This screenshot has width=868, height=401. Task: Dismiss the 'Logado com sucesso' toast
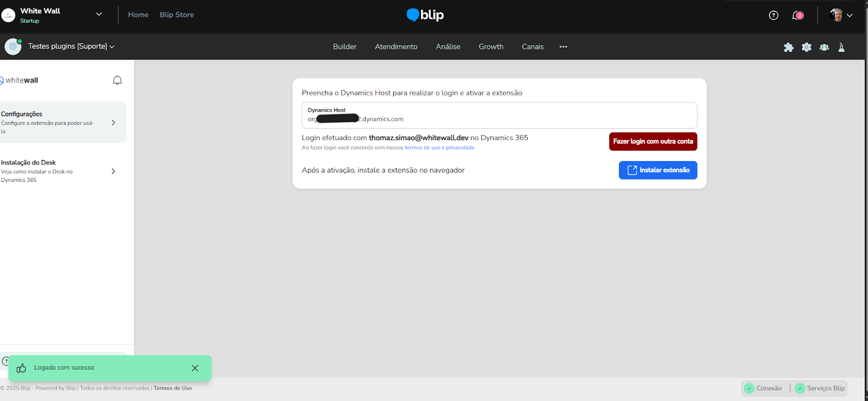coord(195,368)
